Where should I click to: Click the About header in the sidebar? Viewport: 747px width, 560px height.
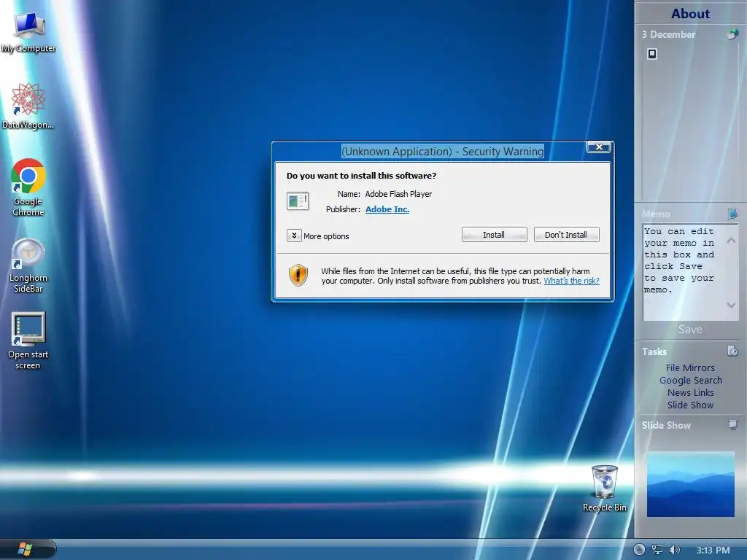(690, 13)
